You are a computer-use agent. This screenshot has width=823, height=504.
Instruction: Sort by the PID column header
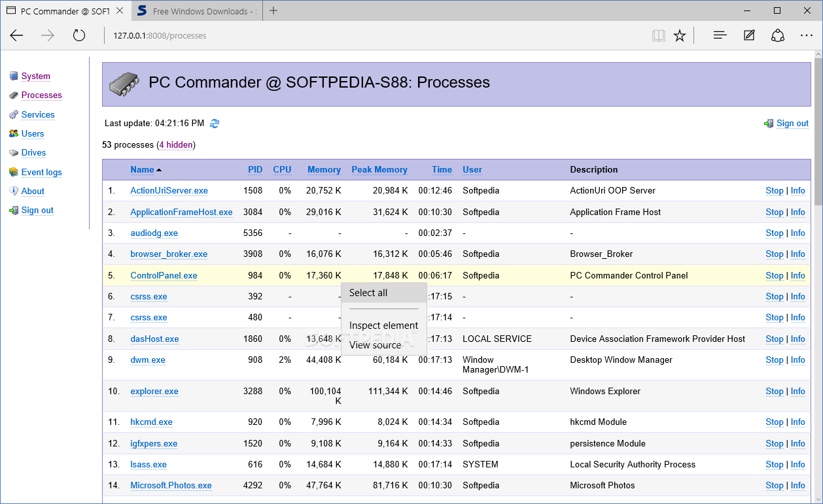(255, 169)
